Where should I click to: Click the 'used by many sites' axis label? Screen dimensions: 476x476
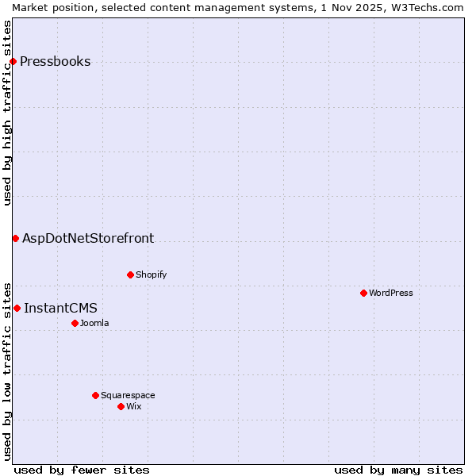398,470
